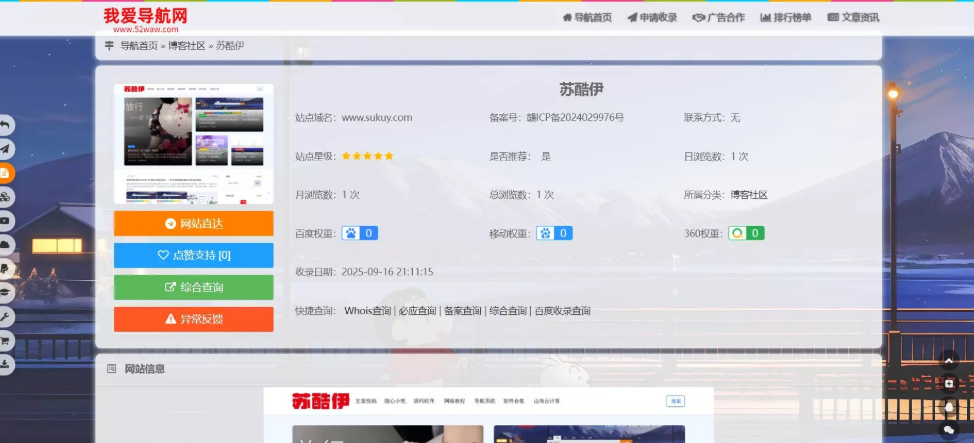Click 博客社区 in the breadcrumb
The height and width of the screenshot is (443, 974).
[x=187, y=45]
